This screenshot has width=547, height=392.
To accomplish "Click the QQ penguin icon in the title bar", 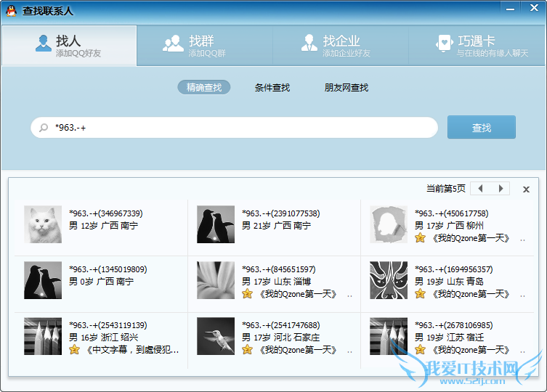I will click(x=12, y=11).
